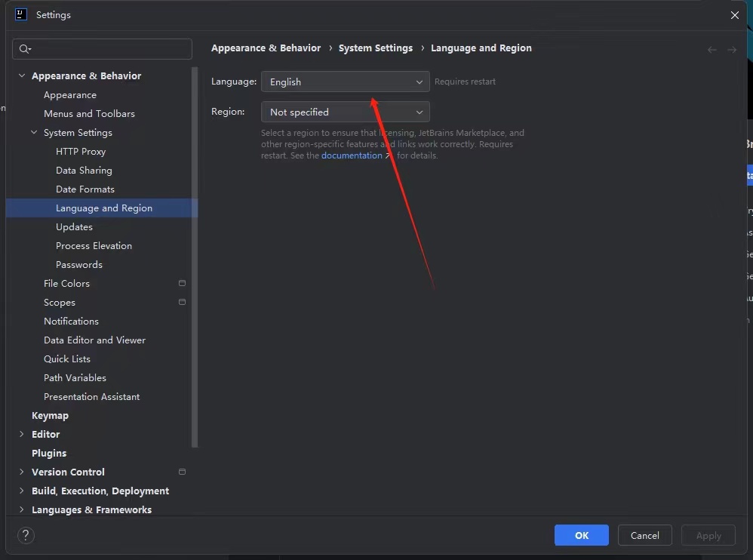This screenshot has height=560, width=753.
Task: Click Appearance & Behavior breadcrumb
Action: click(x=266, y=48)
